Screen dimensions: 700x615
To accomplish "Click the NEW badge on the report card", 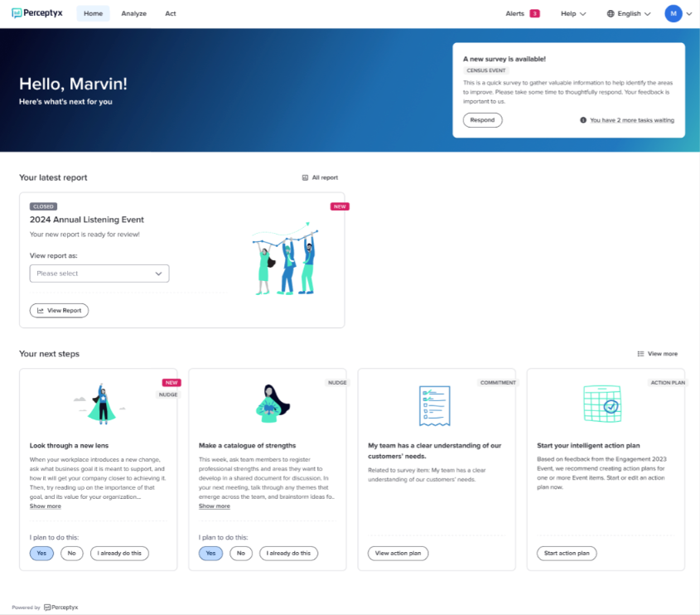I will 340,206.
